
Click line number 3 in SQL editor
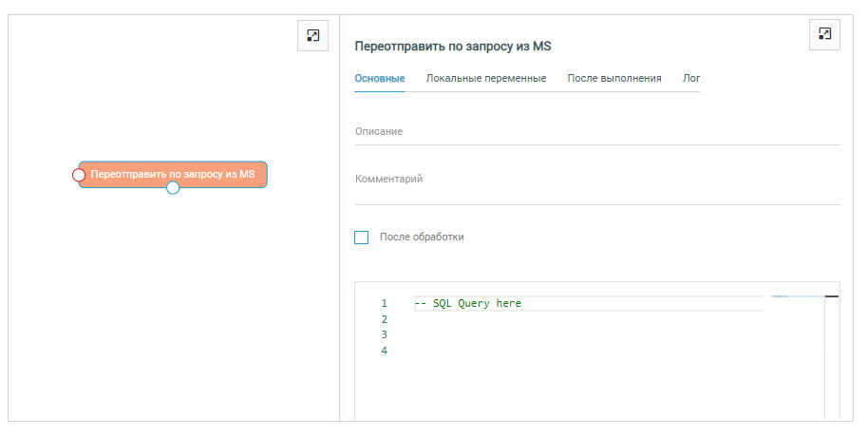point(384,334)
